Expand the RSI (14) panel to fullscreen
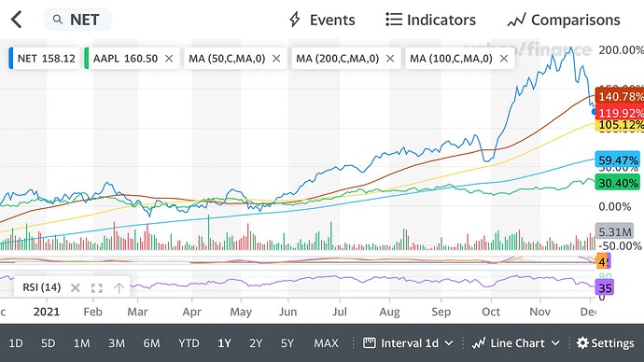644x362 pixels. tap(97, 288)
